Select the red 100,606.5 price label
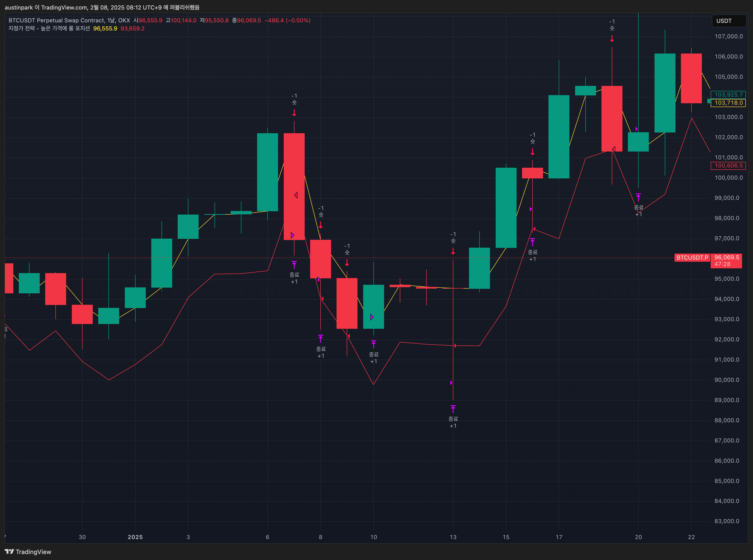 coord(728,165)
